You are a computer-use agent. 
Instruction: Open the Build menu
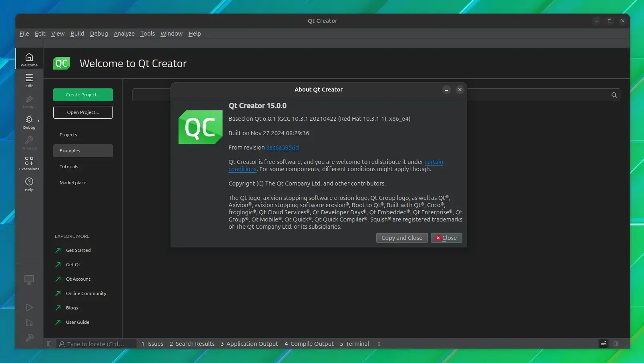point(77,34)
